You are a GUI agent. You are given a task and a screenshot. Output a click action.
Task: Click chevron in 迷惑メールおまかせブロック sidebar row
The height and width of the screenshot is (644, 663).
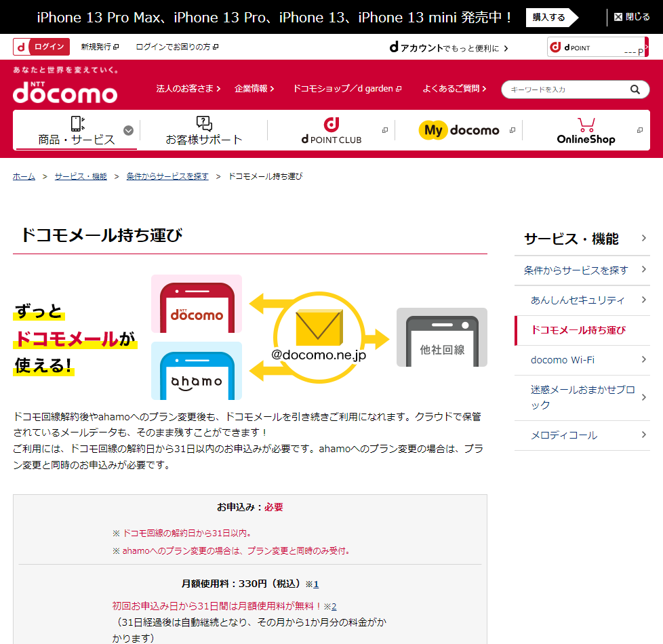click(x=643, y=397)
